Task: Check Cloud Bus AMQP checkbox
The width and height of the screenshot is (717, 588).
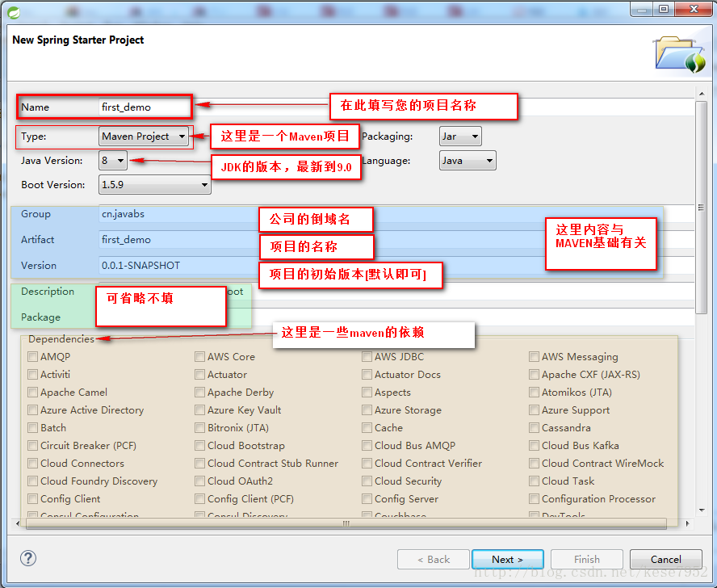Action: point(367,446)
